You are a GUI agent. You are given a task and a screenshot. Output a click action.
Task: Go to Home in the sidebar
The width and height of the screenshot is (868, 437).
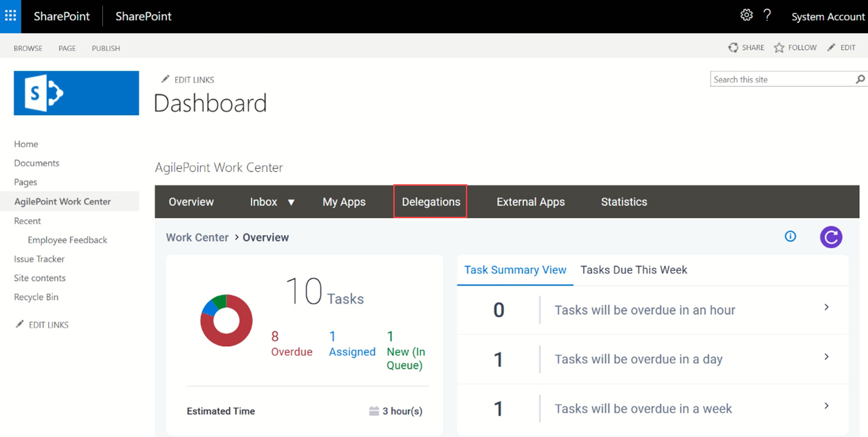[x=26, y=144]
